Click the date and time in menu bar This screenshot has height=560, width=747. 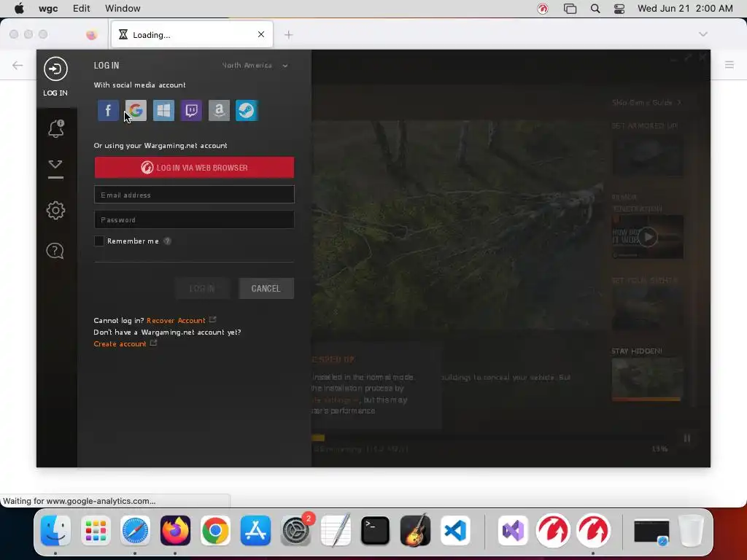coord(685,9)
